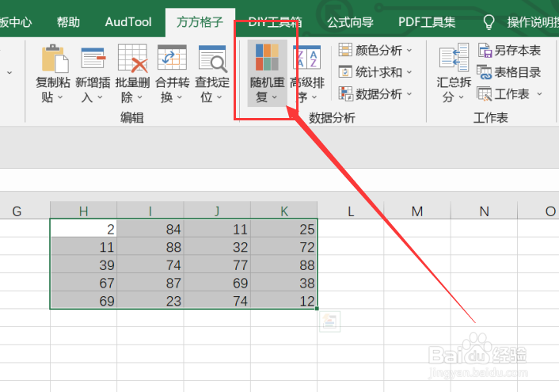Expand the 查找定位 dropdown arrow
This screenshot has height=392, width=559.
click(x=219, y=97)
